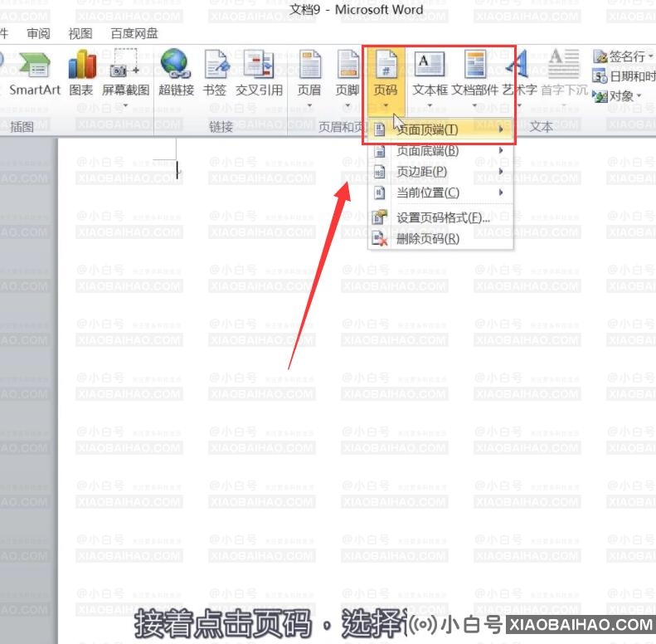Click the 页面底端 menu item icon
This screenshot has height=644, width=656.
379,151
